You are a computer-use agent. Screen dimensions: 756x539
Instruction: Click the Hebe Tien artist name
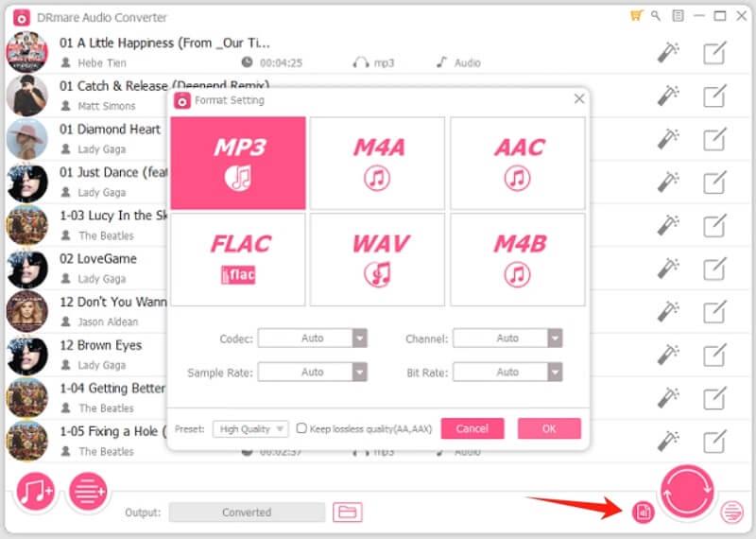[x=102, y=62]
